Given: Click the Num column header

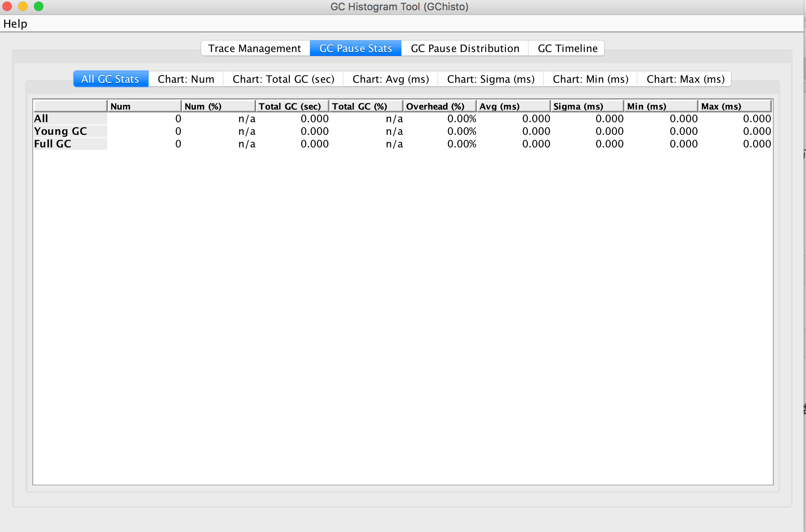Looking at the screenshot, I should (x=144, y=106).
